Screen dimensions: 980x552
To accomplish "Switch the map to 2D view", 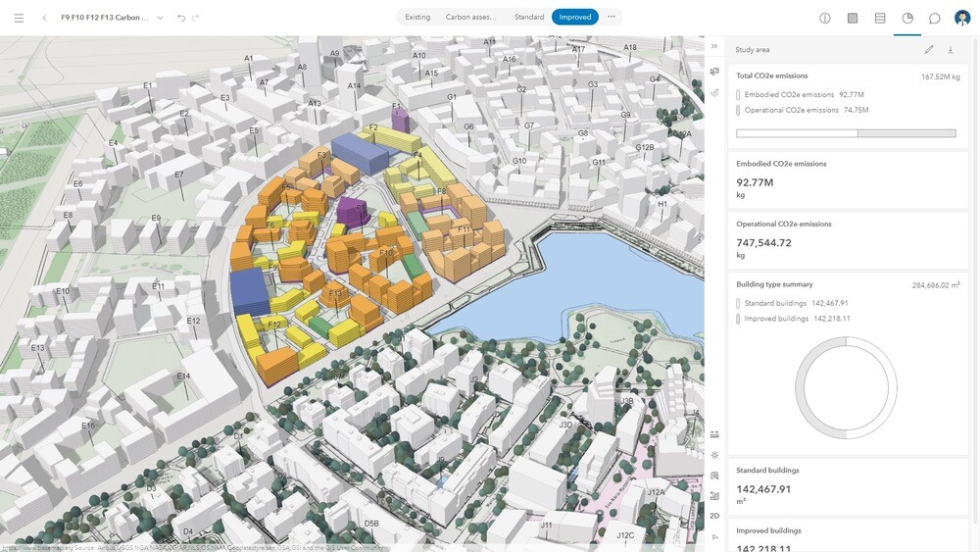I will point(714,516).
